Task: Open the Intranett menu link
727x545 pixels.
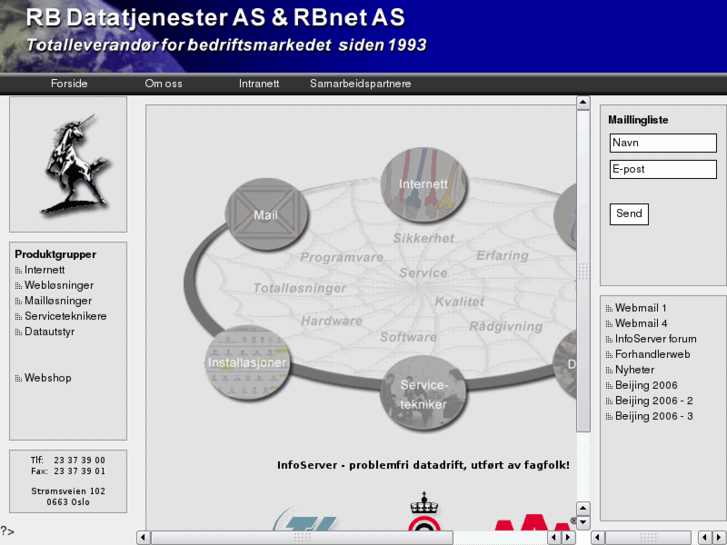Action: (x=259, y=84)
